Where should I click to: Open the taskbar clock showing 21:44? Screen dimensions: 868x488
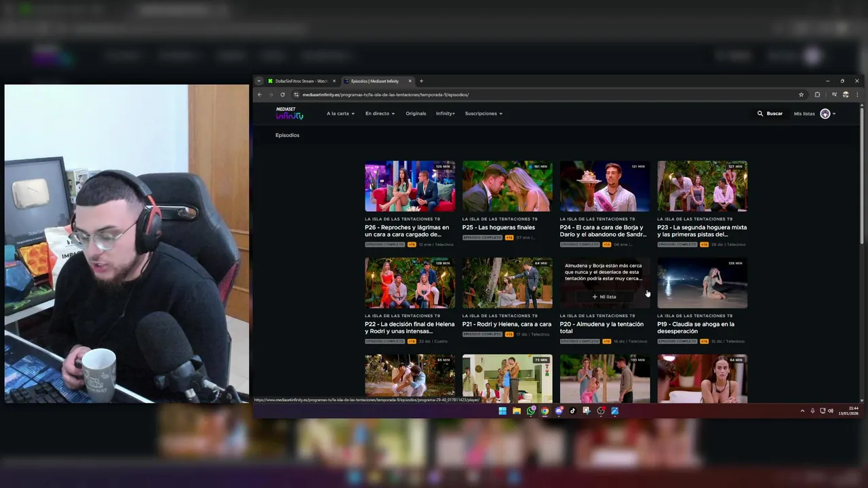point(848,411)
